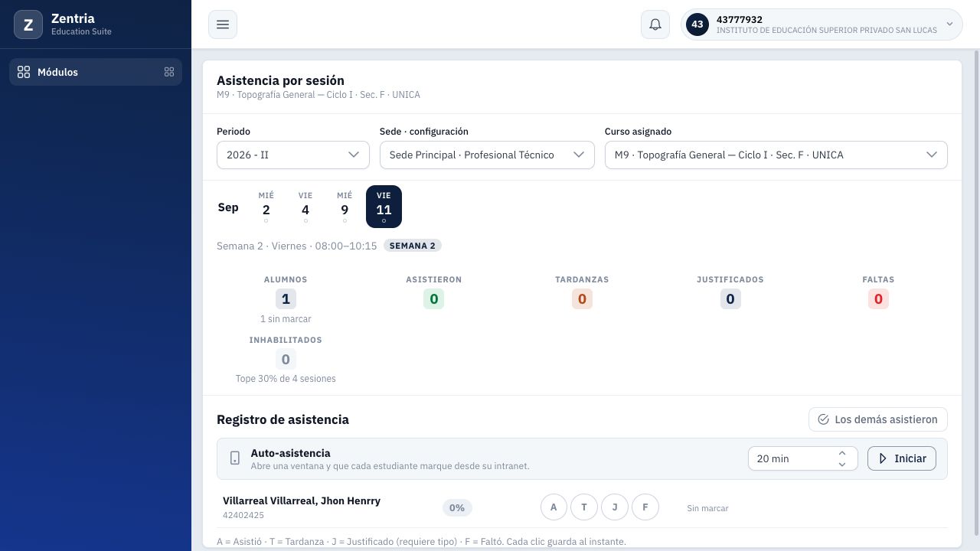Expand the Periodo 2026 - II dropdown
This screenshot has width=980, height=551.
(293, 155)
